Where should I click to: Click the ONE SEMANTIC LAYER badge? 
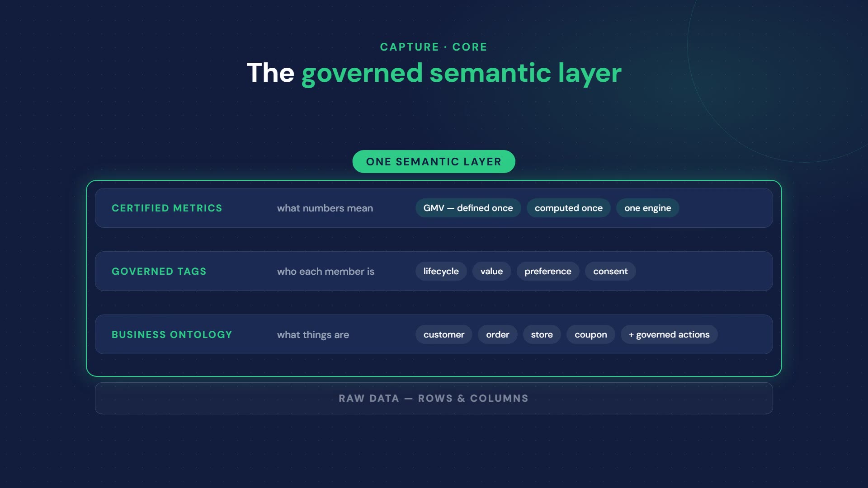434,161
